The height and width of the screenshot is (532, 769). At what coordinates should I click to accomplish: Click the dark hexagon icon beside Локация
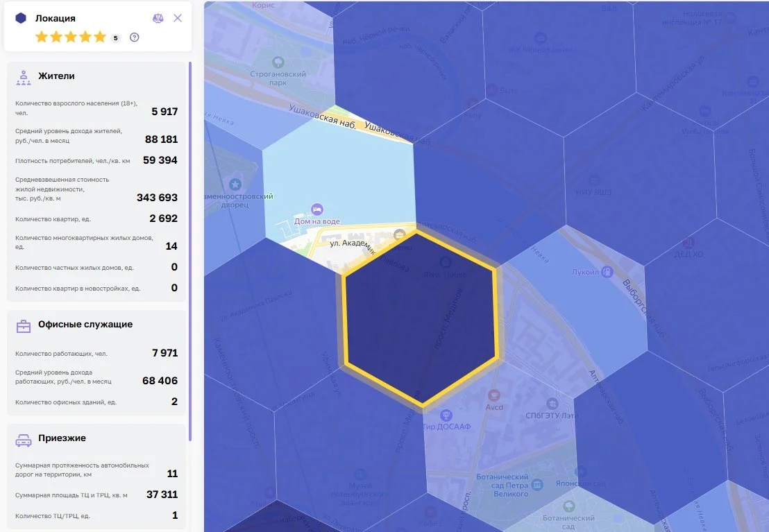point(21,18)
